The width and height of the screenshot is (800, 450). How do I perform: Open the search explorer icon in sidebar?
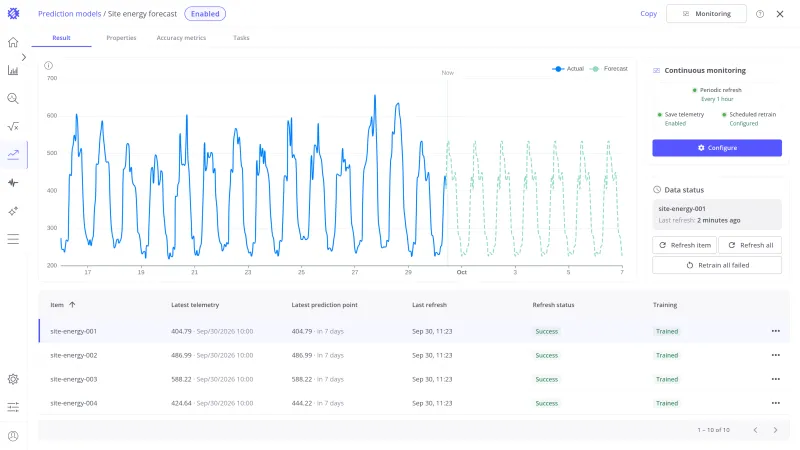(x=13, y=98)
